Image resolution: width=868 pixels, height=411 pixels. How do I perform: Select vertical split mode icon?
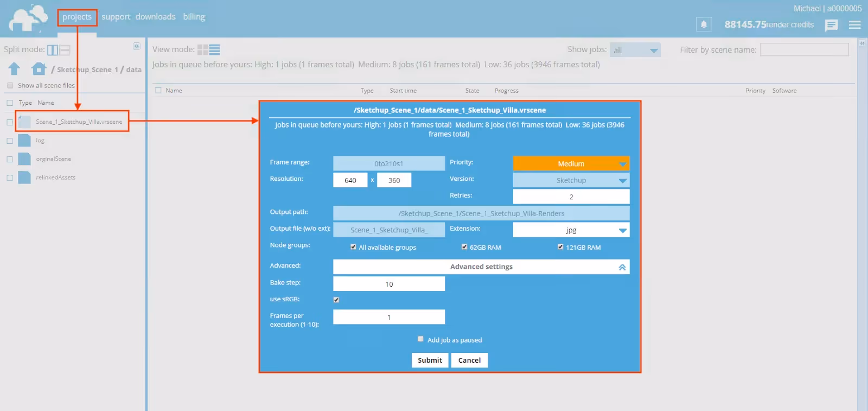point(53,50)
